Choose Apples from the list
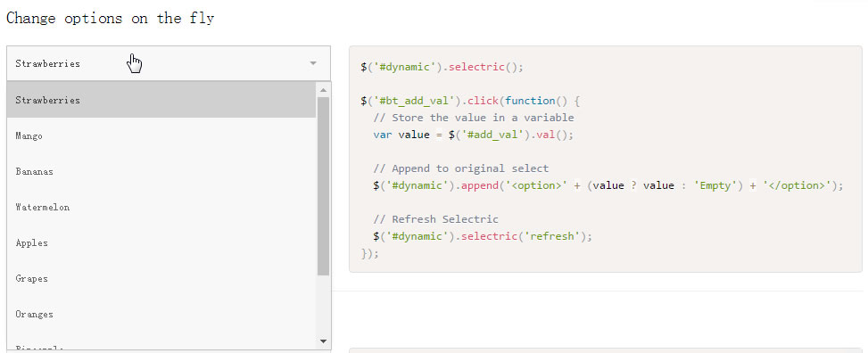The width and height of the screenshot is (868, 353). [x=161, y=242]
